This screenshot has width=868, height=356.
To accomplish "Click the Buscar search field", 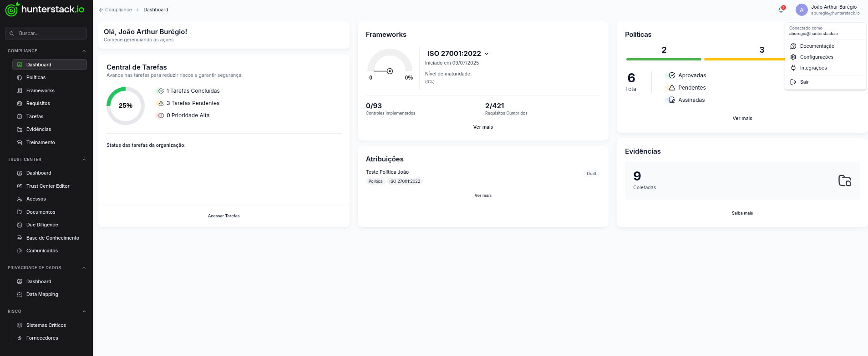I will [46, 33].
